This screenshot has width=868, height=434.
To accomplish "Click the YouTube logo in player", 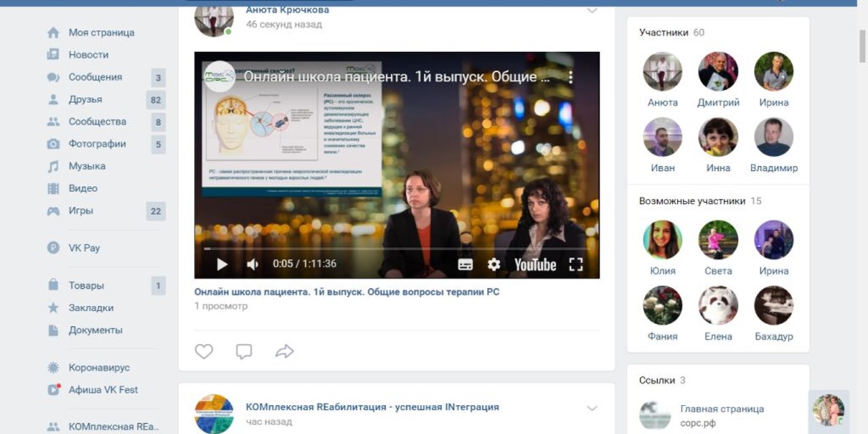I will tap(535, 264).
